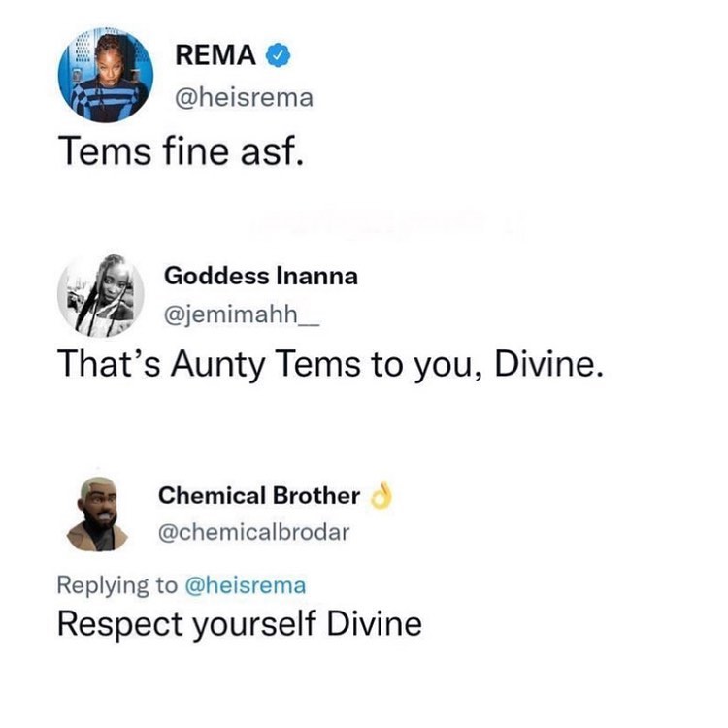Open the REMA display name
This screenshot has height=728, width=728.
click(215, 56)
